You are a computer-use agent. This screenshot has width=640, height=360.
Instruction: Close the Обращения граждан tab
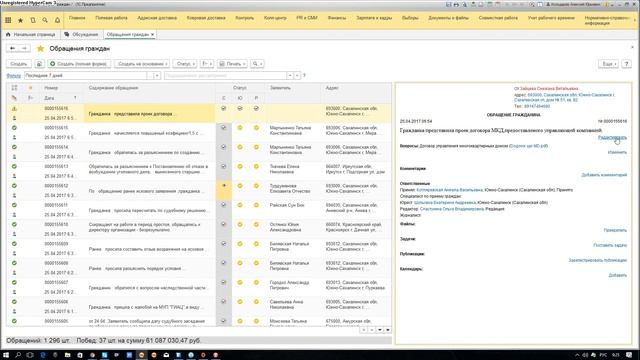tap(153, 35)
